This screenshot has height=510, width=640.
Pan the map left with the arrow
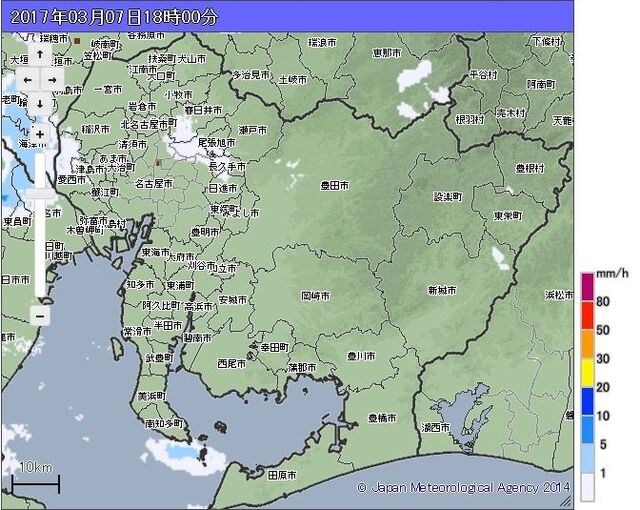(27, 80)
